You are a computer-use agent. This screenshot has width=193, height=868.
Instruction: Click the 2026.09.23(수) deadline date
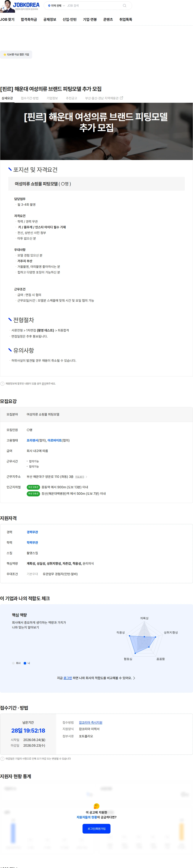point(34,746)
